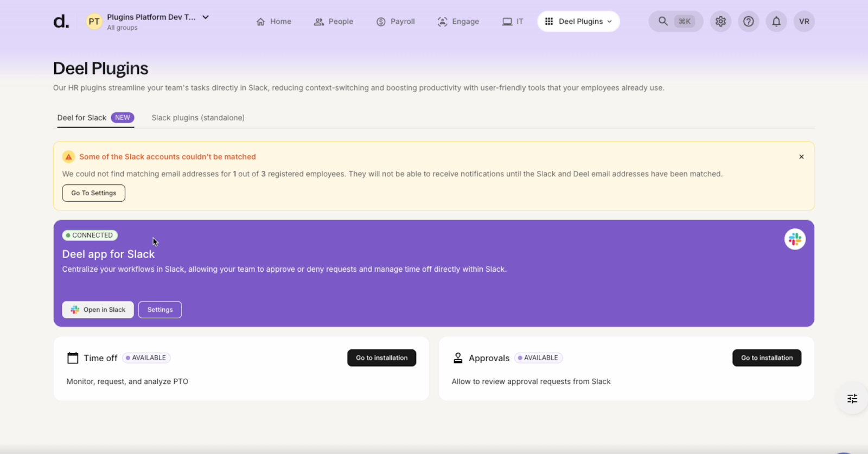868x454 pixels.
Task: Click Go to installation for Time off
Action: [381, 358]
